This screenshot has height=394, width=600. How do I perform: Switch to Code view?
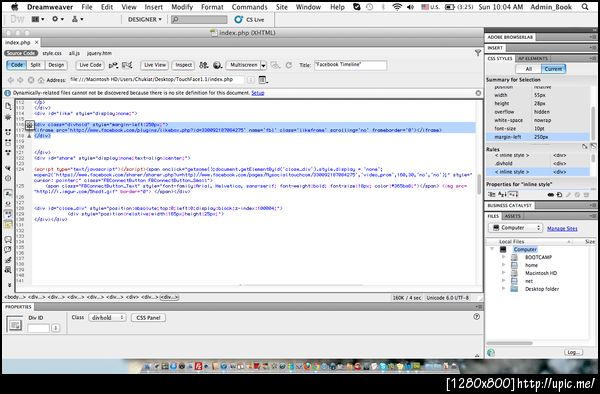click(x=16, y=65)
